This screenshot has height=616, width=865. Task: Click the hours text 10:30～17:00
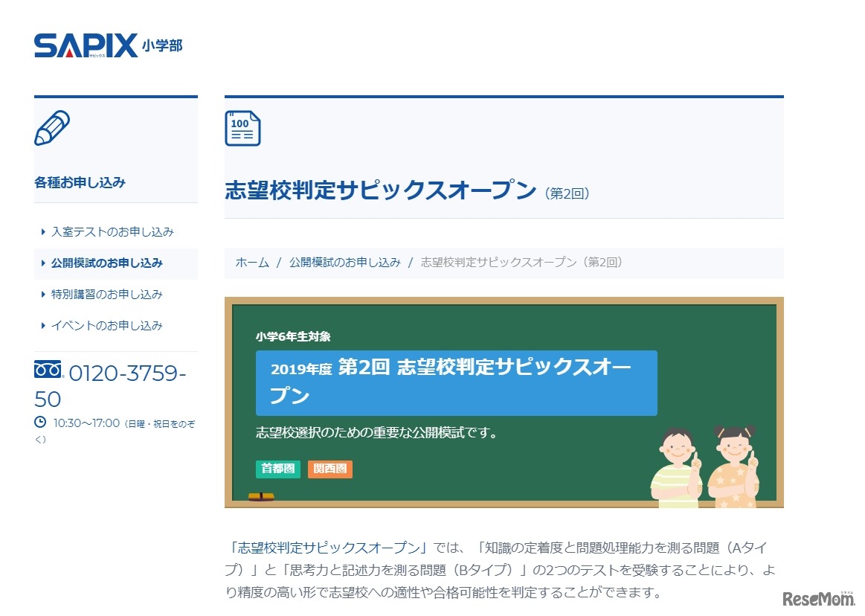pos(86,423)
